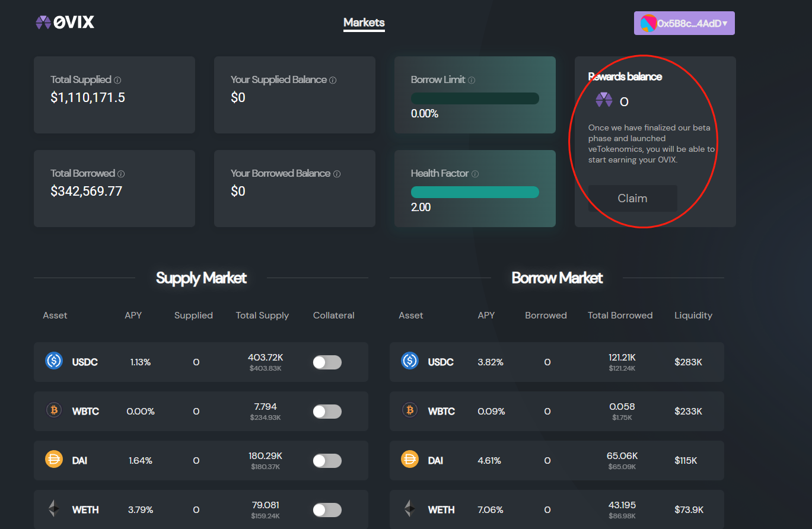Select the USDC row in Borrow Market
812x529 pixels.
pyautogui.click(x=556, y=362)
